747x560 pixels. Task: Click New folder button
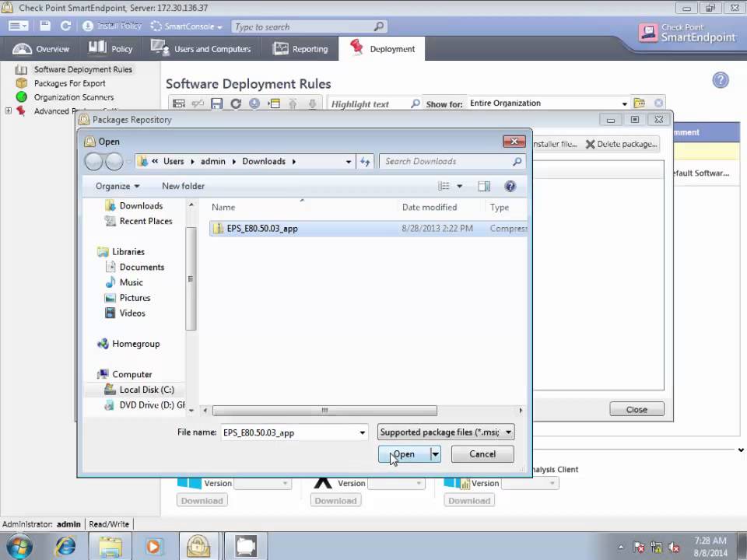183,186
